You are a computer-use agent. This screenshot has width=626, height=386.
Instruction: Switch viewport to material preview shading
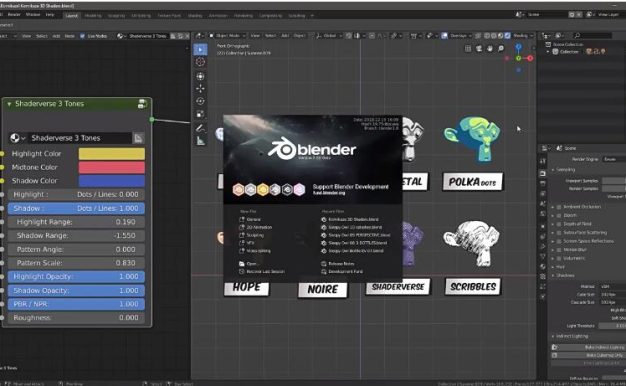click(501, 36)
